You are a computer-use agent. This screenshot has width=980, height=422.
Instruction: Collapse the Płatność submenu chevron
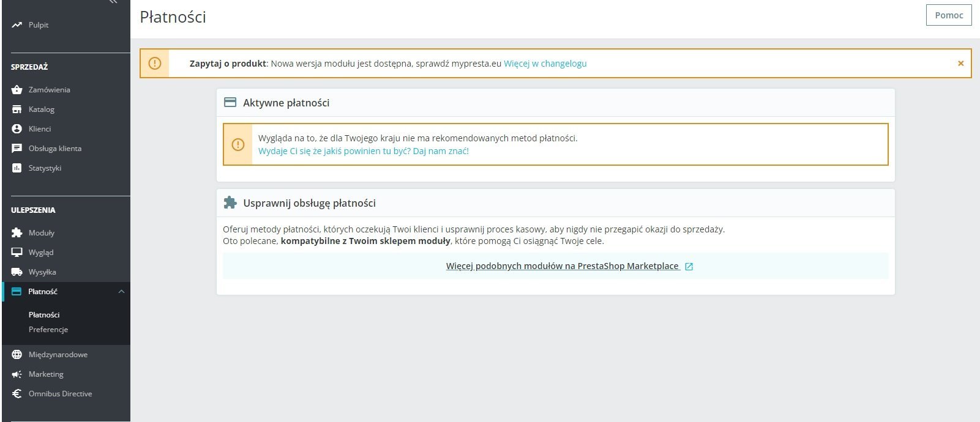tap(121, 292)
